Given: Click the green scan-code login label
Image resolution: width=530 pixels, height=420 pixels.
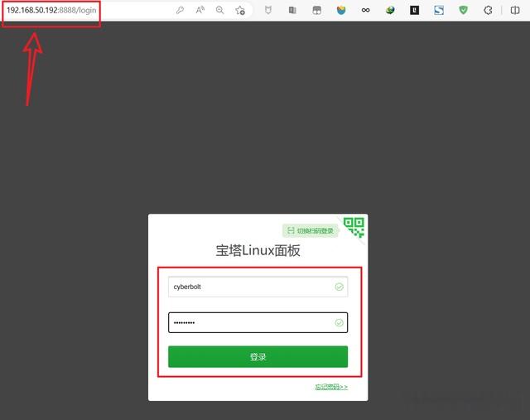Looking at the screenshot, I should [x=311, y=230].
